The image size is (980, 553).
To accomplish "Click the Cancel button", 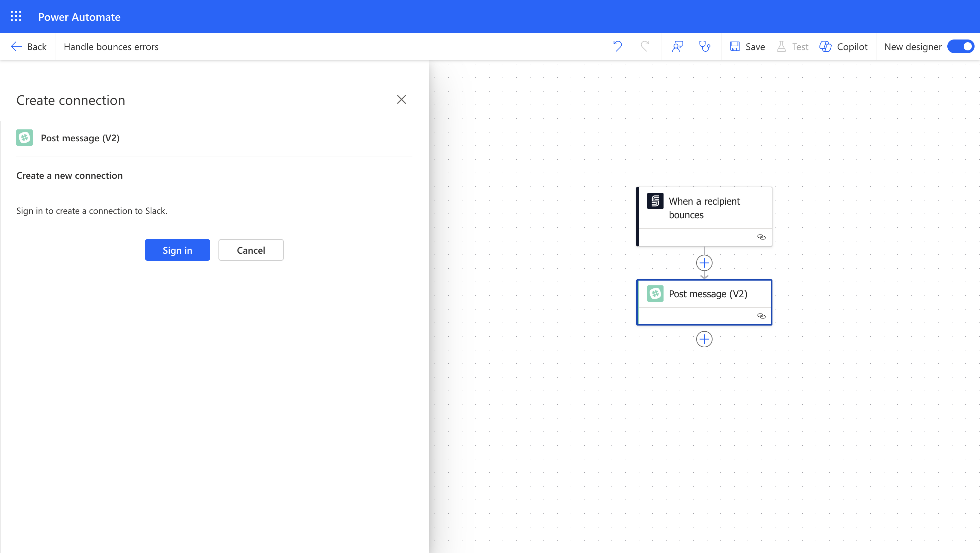I will (x=251, y=250).
